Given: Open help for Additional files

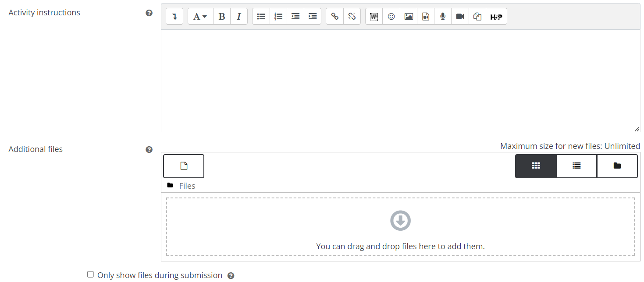Looking at the screenshot, I should click(x=149, y=150).
